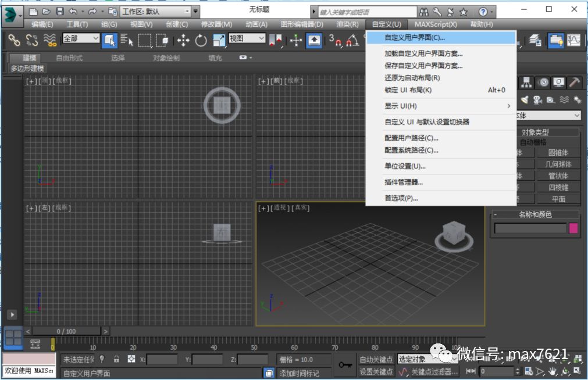Viewport: 588px width, 380px height.
Task: Toggle the 自动关键点 auto key button
Action: point(376,360)
